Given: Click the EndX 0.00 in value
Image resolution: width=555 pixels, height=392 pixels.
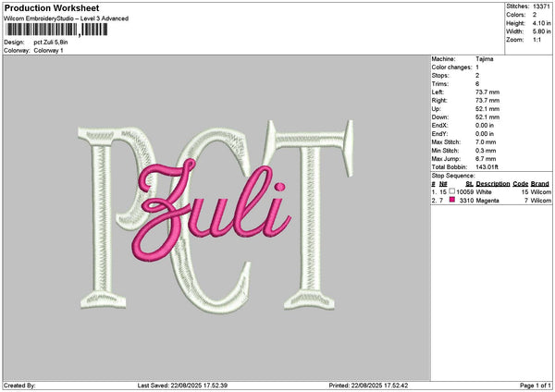Looking at the screenshot, I should [x=485, y=125].
